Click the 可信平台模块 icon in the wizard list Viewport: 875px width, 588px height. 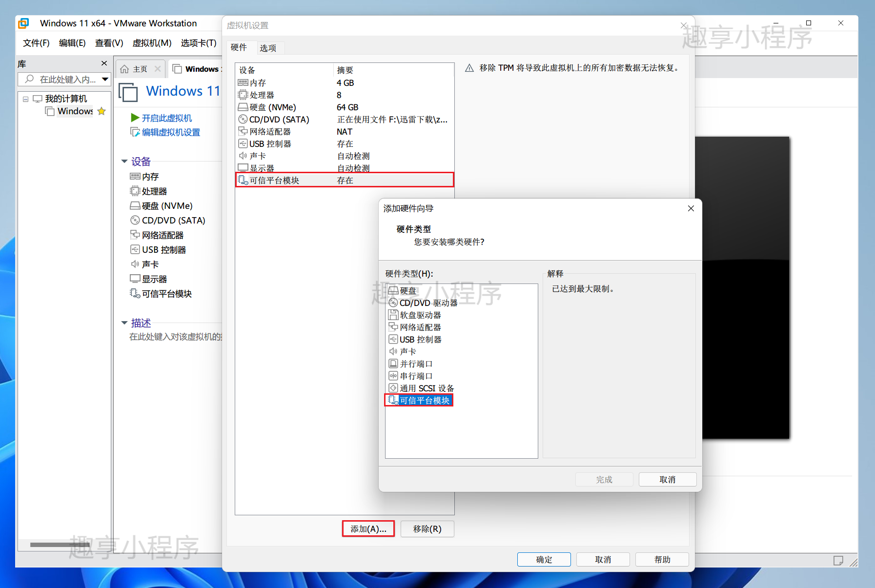(393, 401)
